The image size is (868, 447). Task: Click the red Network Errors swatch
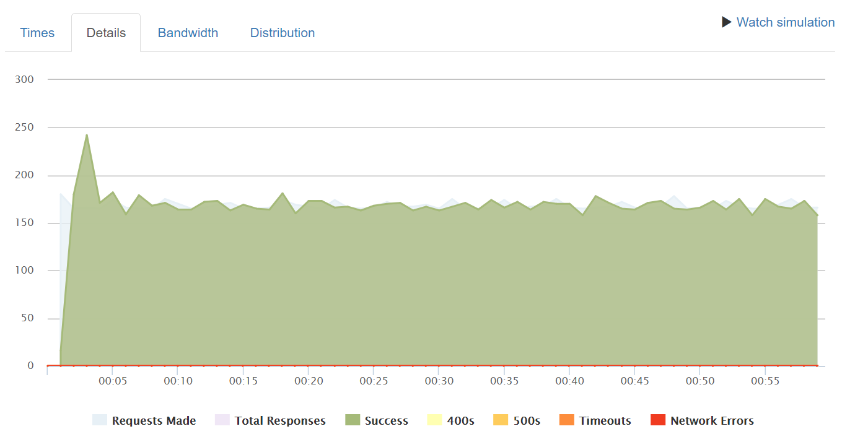click(658, 420)
